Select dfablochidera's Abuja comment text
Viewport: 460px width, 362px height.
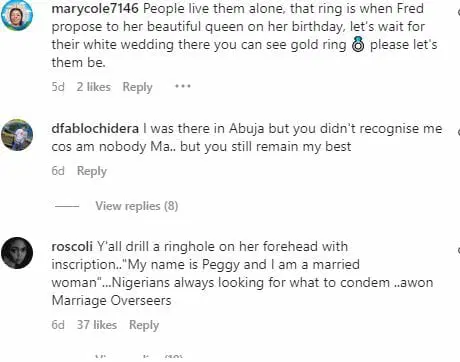247,138
